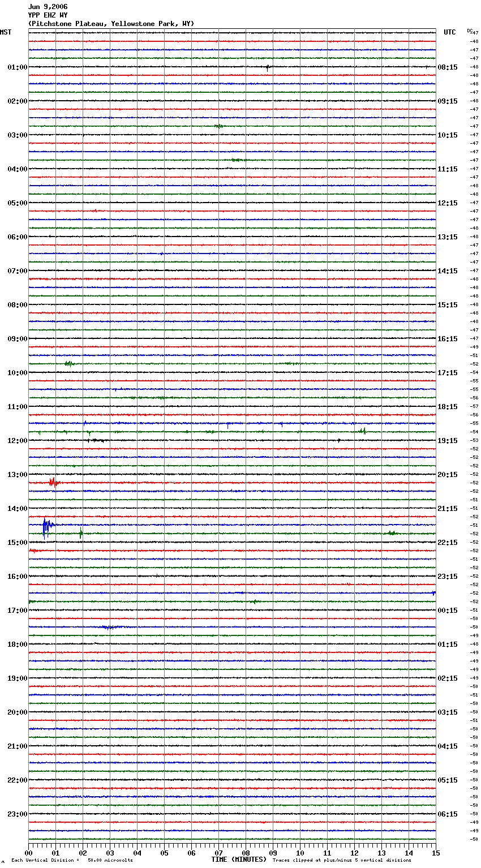Pick the 07:00 MST time label
This screenshot has width=481, height=868.
(18, 271)
